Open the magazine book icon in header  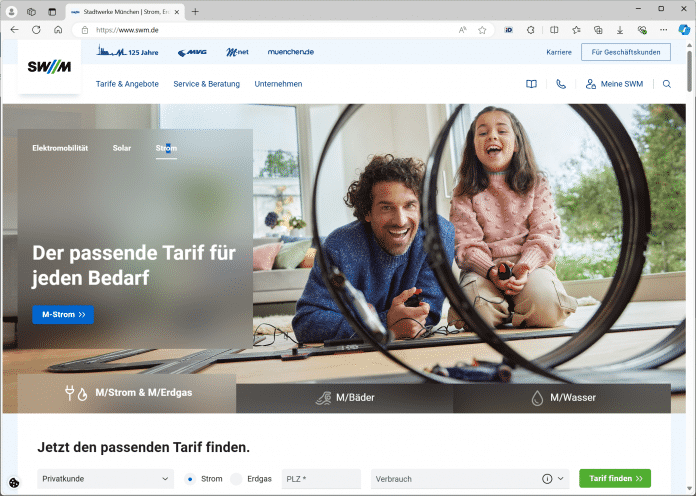point(532,84)
